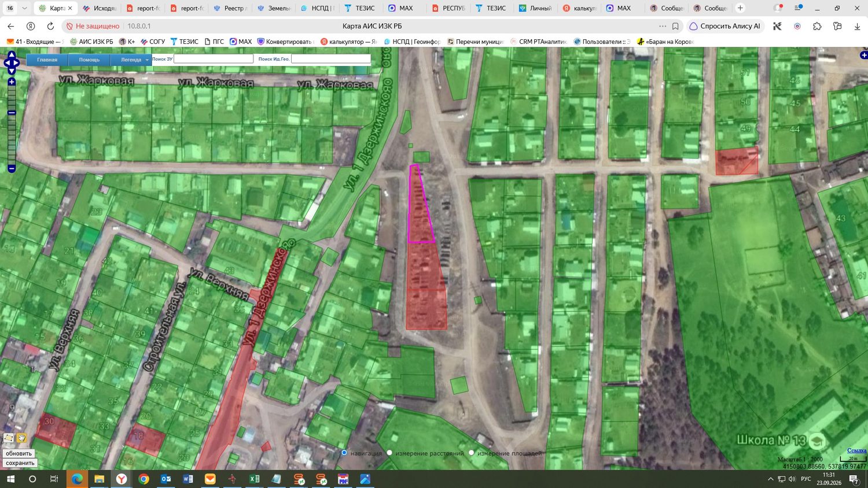Image resolution: width=868 pixels, height=488 pixels.
Task: Select the навигация radio button
Action: (344, 453)
